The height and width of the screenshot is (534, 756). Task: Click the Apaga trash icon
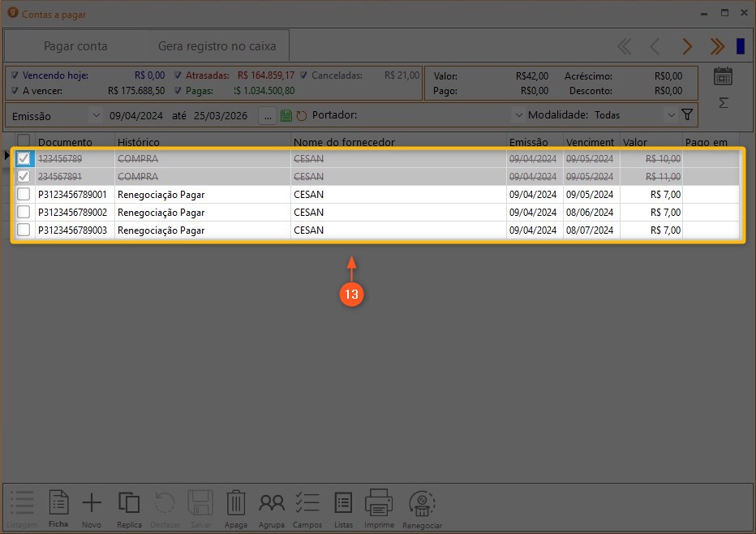235,503
